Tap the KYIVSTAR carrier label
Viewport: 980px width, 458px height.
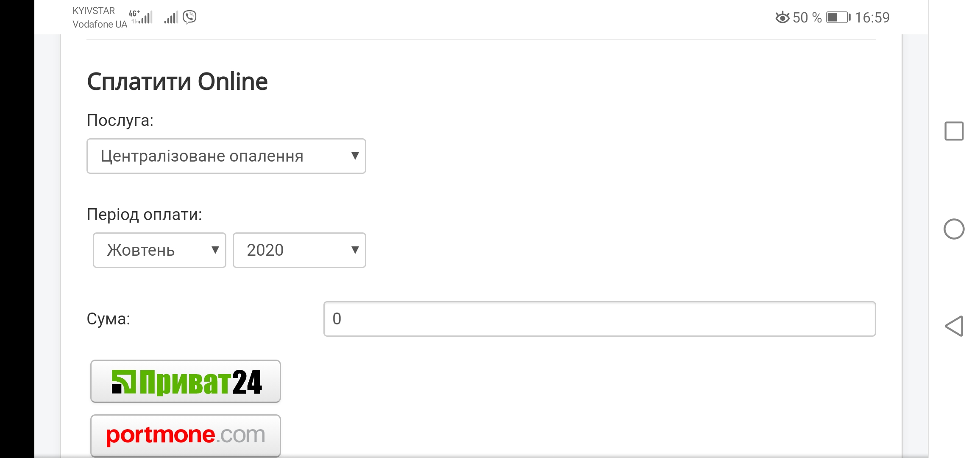point(94,11)
